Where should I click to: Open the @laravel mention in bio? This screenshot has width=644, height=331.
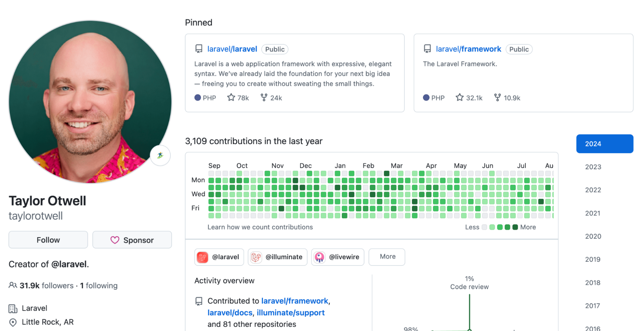[69, 264]
